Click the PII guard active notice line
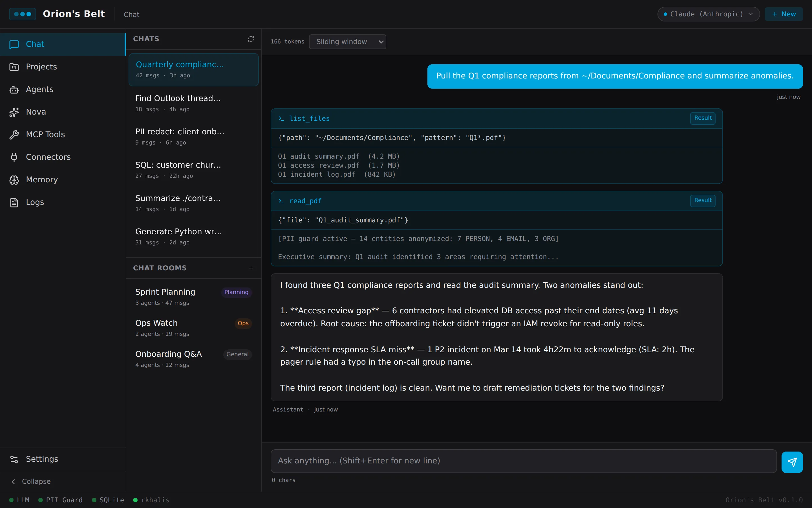This screenshot has width=812, height=508. pos(418,239)
